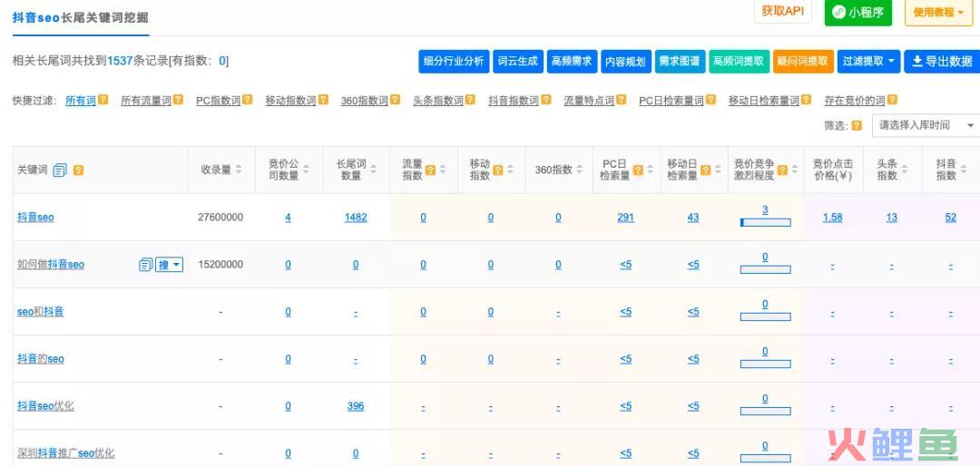The image size is (980, 466).
Task: Sort by 竞价公司数量 column arrows
Action: (307, 170)
